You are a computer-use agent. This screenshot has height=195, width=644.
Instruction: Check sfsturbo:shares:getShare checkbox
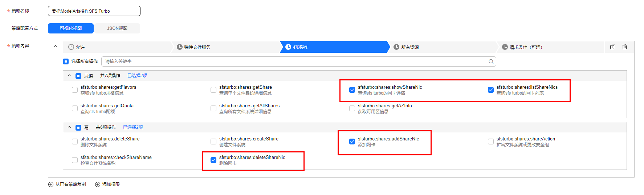tap(213, 90)
